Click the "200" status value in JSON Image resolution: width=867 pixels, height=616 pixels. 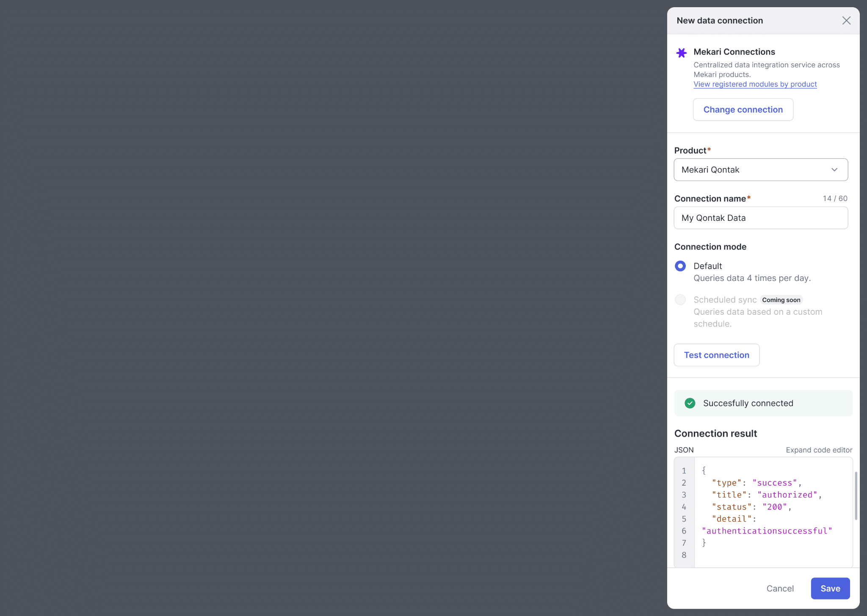pyautogui.click(x=774, y=507)
